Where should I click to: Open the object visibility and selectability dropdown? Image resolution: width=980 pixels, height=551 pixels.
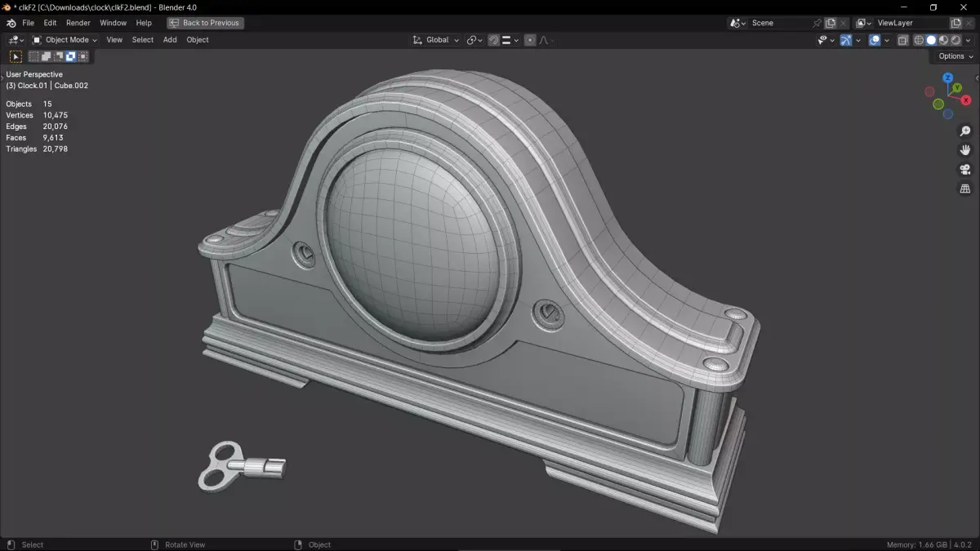click(826, 40)
